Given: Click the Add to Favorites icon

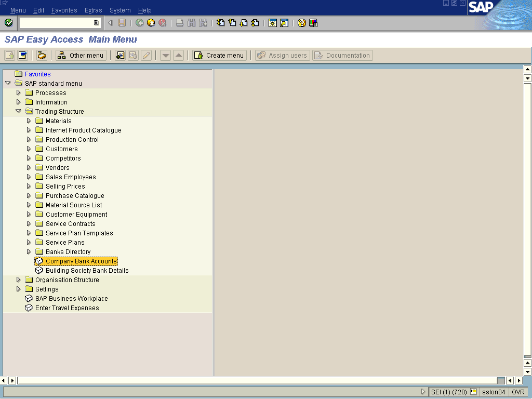Looking at the screenshot, I should (120, 55).
